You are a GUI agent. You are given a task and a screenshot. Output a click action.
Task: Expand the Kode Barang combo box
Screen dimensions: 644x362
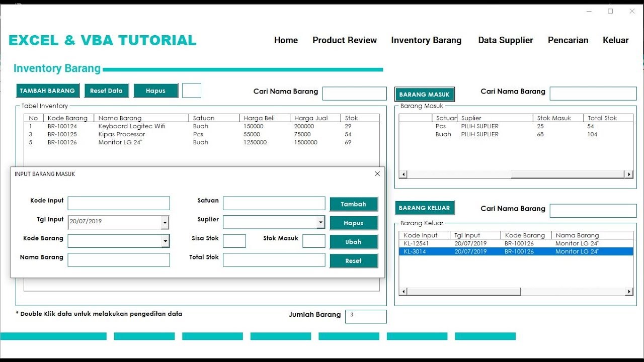(165, 242)
